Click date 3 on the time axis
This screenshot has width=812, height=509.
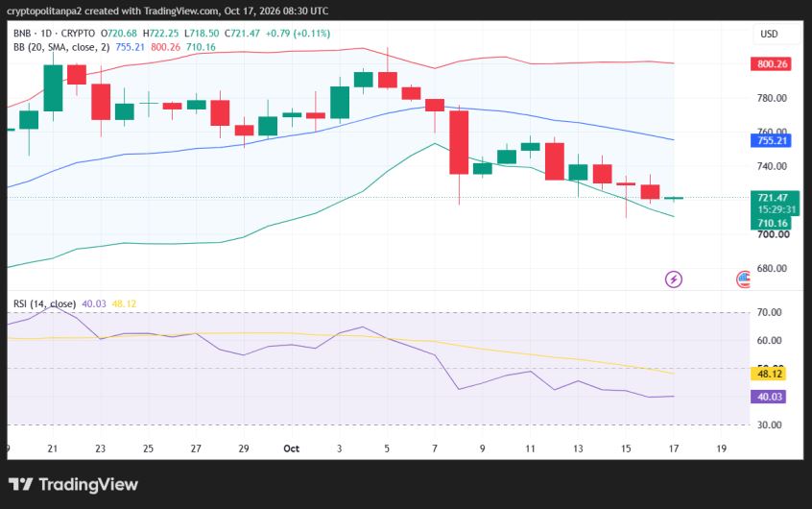click(339, 448)
